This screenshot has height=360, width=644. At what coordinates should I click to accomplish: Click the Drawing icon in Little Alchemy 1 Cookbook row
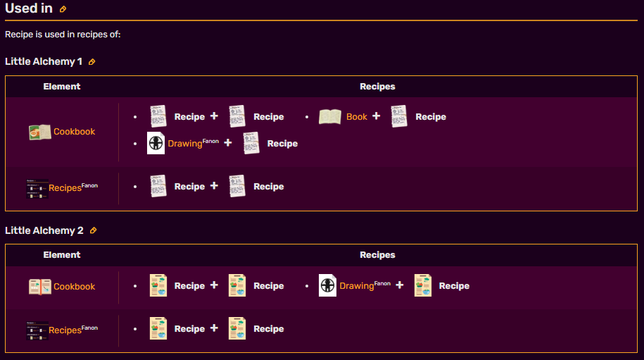coord(156,143)
